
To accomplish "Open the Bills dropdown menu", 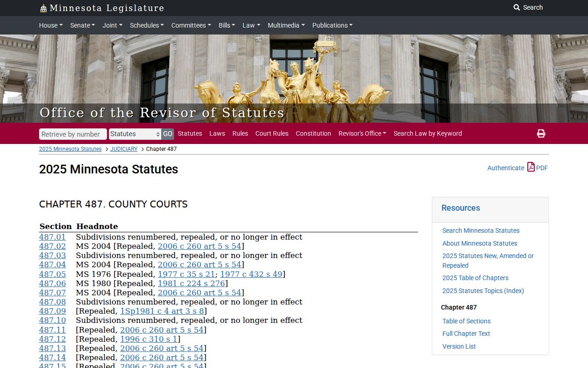I will click(x=226, y=25).
